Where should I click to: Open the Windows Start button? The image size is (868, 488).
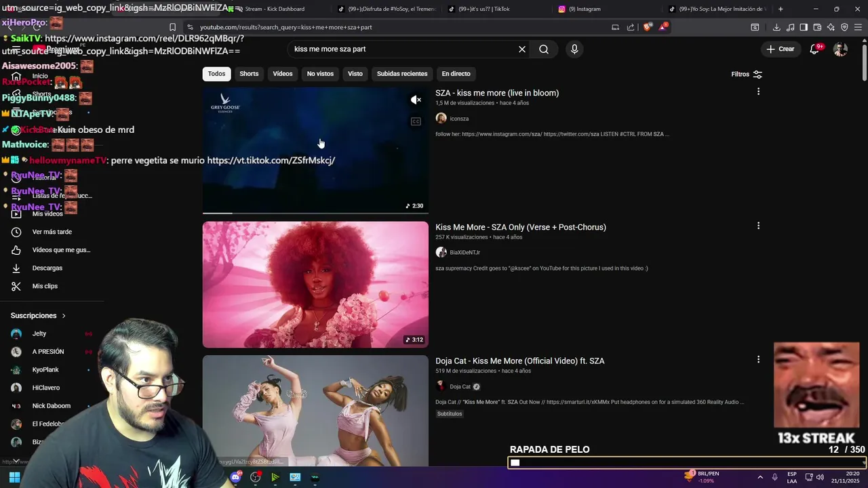[14, 477]
